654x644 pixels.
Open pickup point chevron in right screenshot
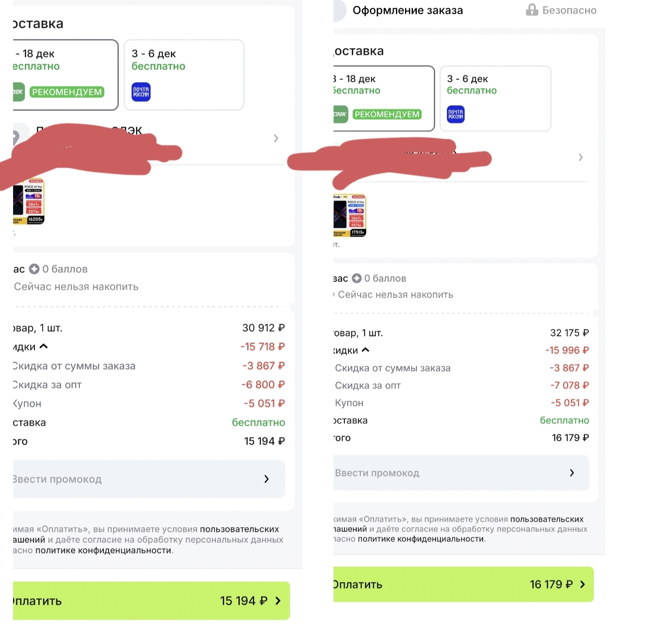click(580, 158)
